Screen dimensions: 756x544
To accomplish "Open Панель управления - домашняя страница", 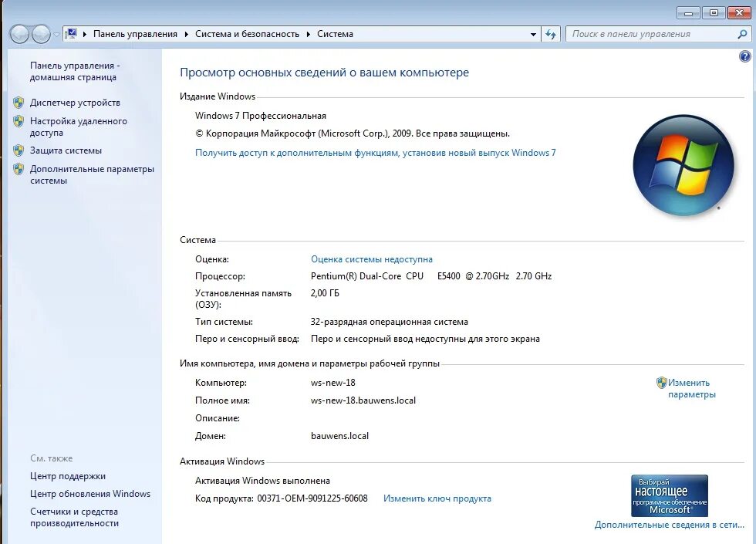I will pyautogui.click(x=75, y=71).
